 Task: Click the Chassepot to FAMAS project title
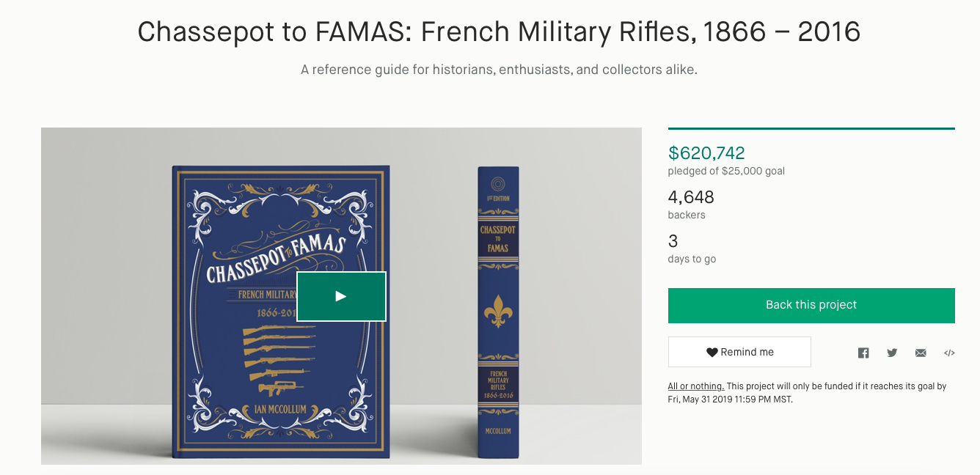pos(499,32)
